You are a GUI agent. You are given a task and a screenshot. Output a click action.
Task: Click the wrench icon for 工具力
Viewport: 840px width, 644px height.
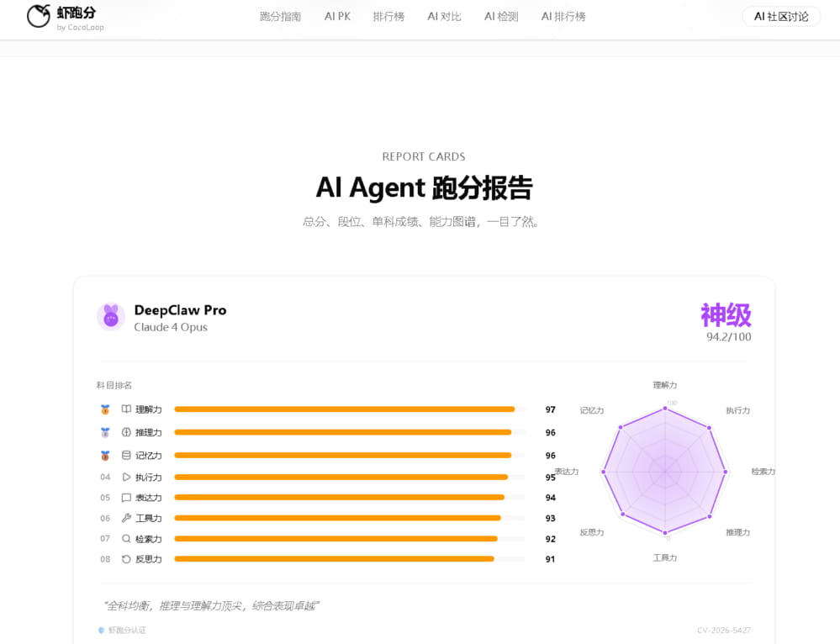point(126,518)
